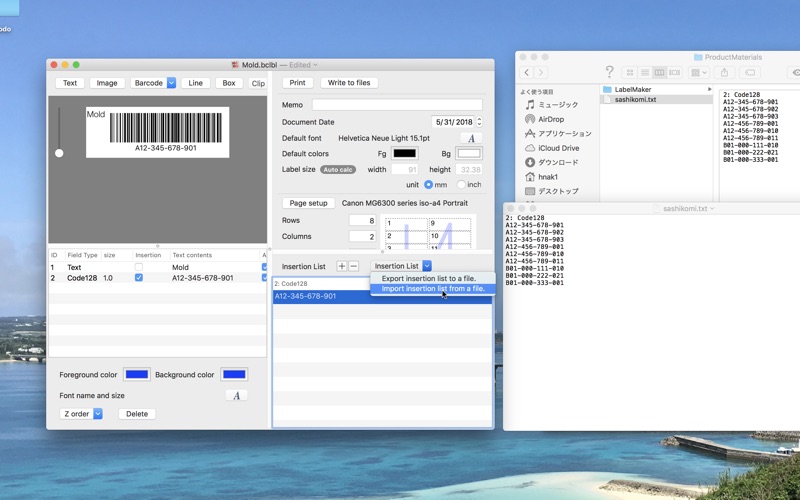
Task: Add an entry with the Insertion List plus button
Action: (342, 266)
